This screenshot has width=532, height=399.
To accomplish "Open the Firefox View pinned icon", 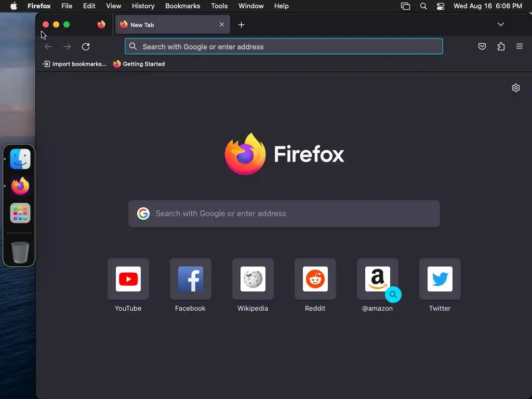I will pyautogui.click(x=101, y=24).
